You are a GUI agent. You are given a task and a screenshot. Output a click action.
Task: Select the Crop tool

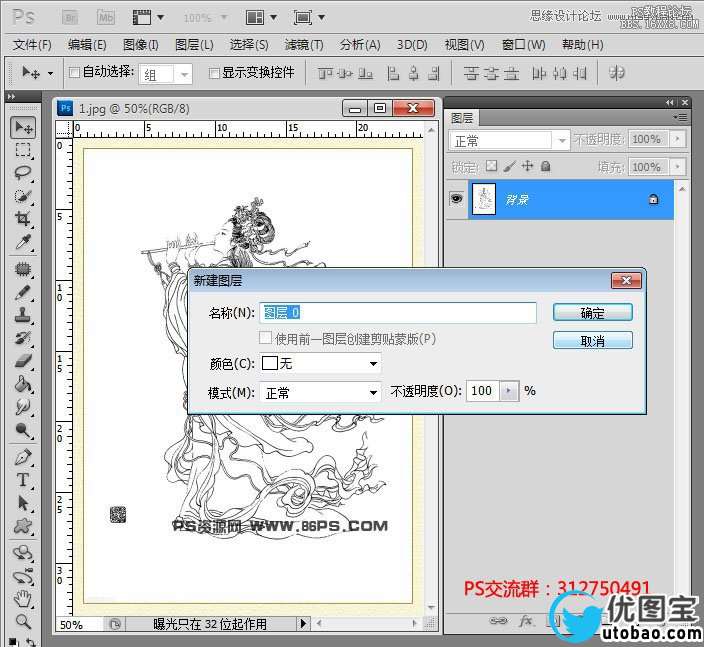(23, 219)
